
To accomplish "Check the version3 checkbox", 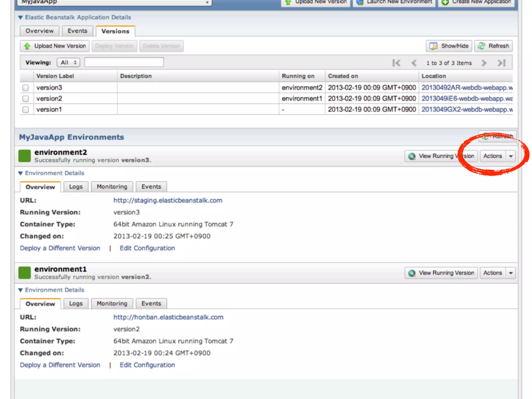I will pyautogui.click(x=25, y=88).
